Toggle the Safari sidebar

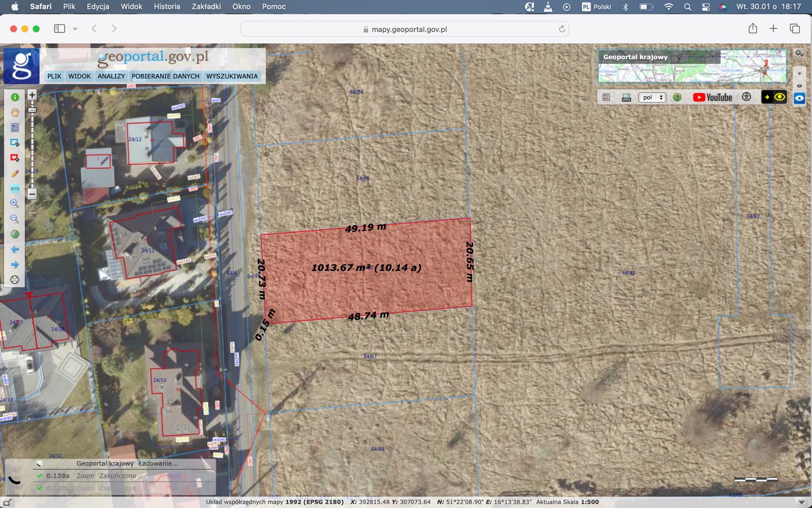click(x=60, y=28)
